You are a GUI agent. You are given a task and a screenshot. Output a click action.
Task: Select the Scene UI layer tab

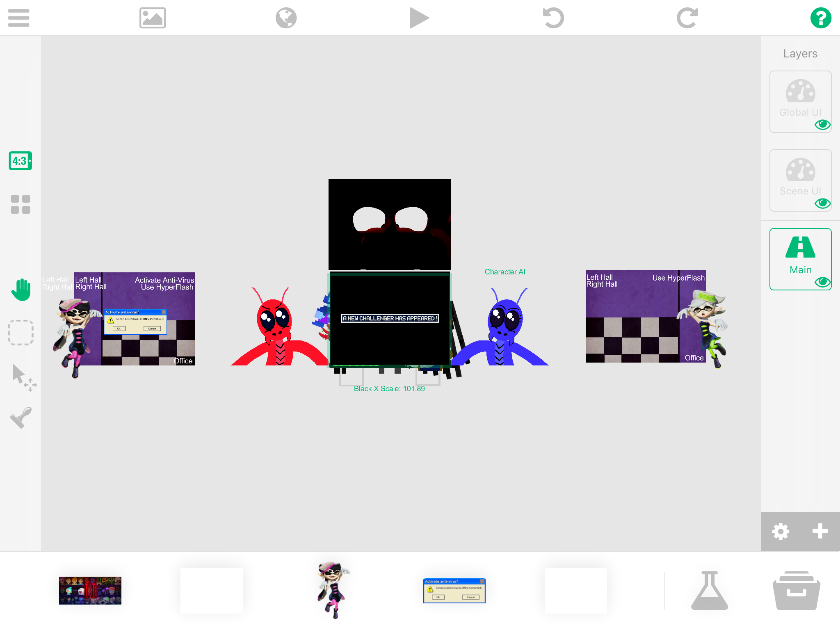[800, 176]
